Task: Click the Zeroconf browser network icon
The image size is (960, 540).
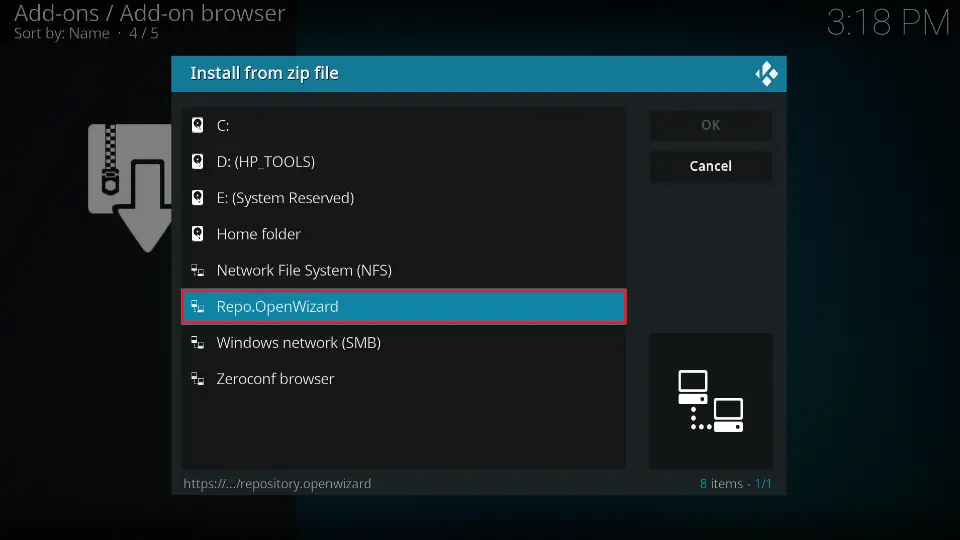Action: click(x=197, y=378)
